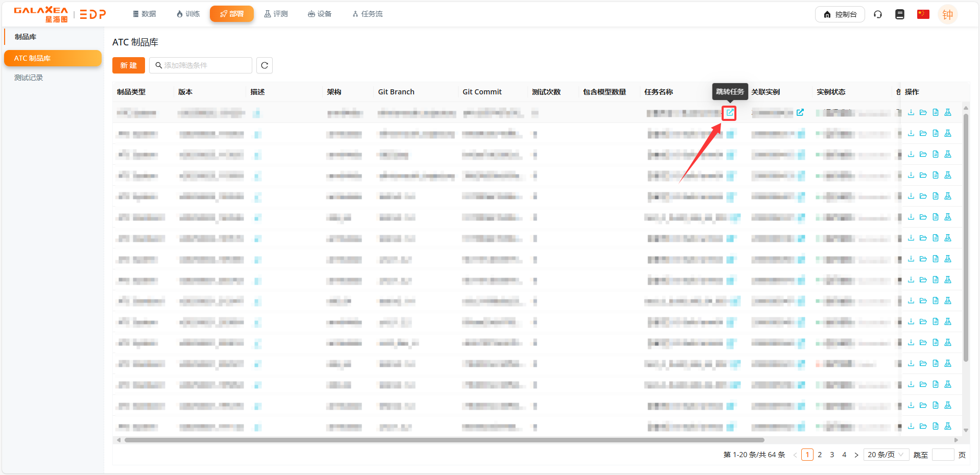
Task: Click the horizontal scrollbar under the table
Action: coord(444,440)
